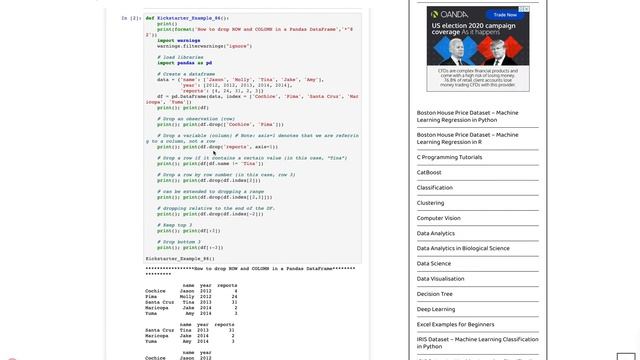Click the 'import warnings' code line
The height and width of the screenshot is (360, 640).
[178, 40]
